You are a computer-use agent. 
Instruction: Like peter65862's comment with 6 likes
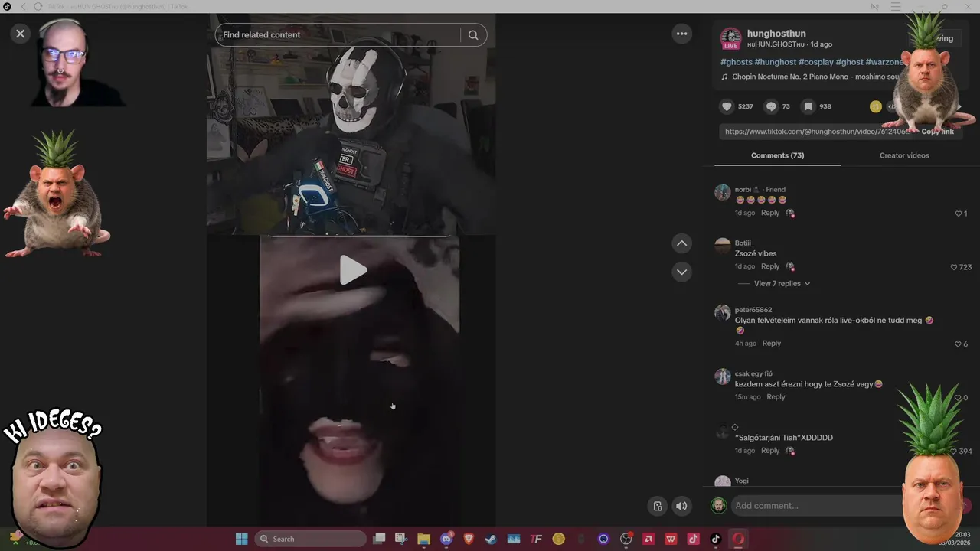(958, 344)
